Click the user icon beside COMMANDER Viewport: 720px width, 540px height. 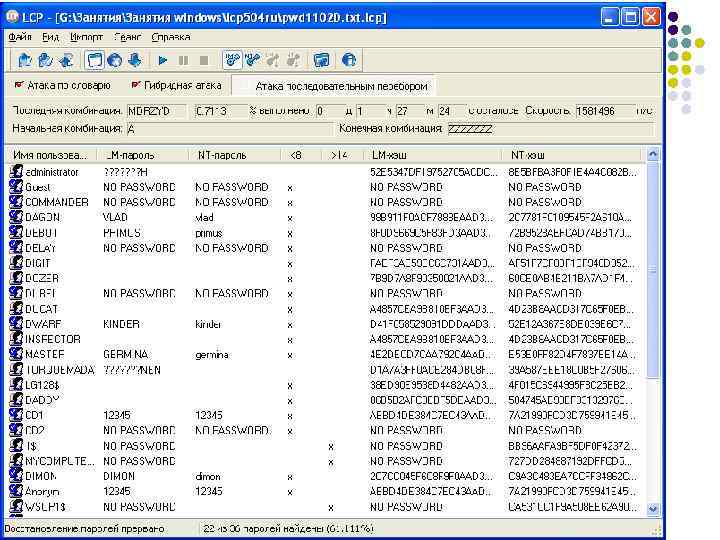tap(16, 202)
